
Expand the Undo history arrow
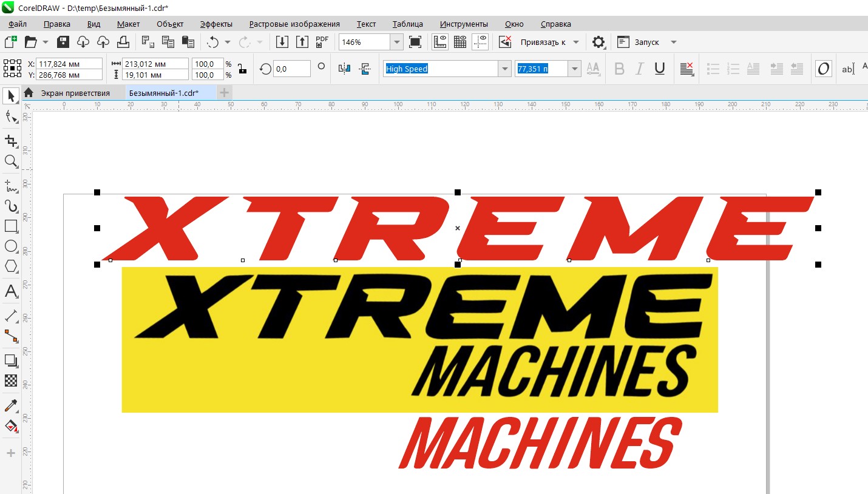tap(228, 42)
